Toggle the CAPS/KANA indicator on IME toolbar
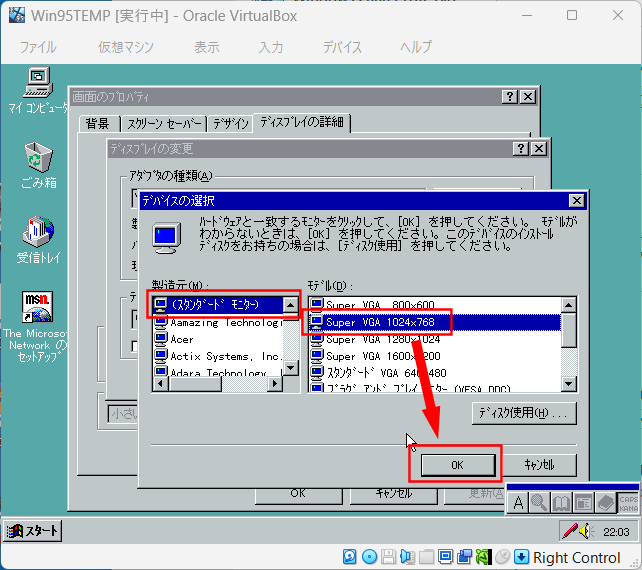 tap(628, 502)
